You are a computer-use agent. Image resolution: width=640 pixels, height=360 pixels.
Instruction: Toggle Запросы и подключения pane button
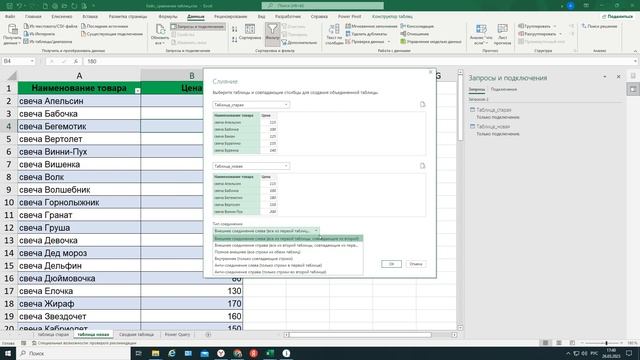[x=198, y=27]
